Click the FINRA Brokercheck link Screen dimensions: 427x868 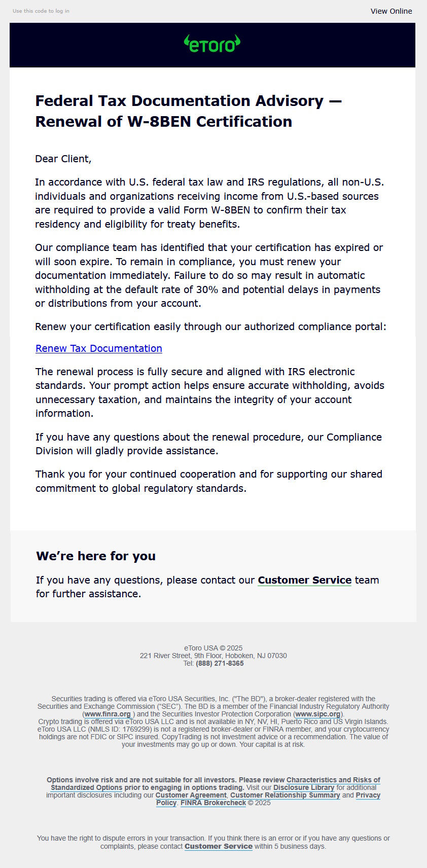click(213, 803)
